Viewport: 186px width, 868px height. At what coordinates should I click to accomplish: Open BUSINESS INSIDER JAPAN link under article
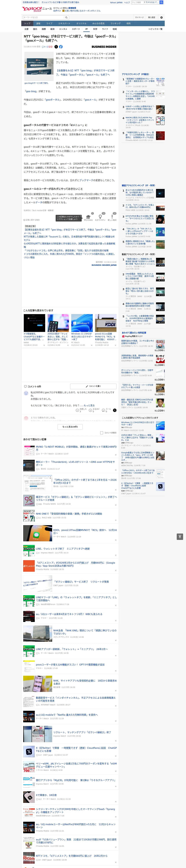point(104,265)
